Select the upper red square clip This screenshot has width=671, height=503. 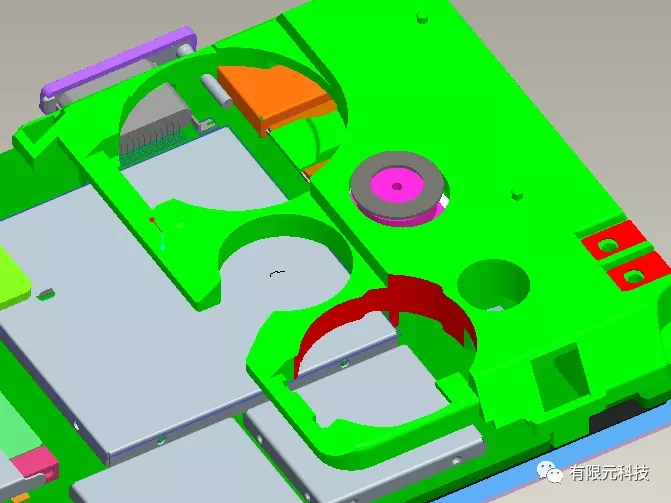click(x=607, y=244)
